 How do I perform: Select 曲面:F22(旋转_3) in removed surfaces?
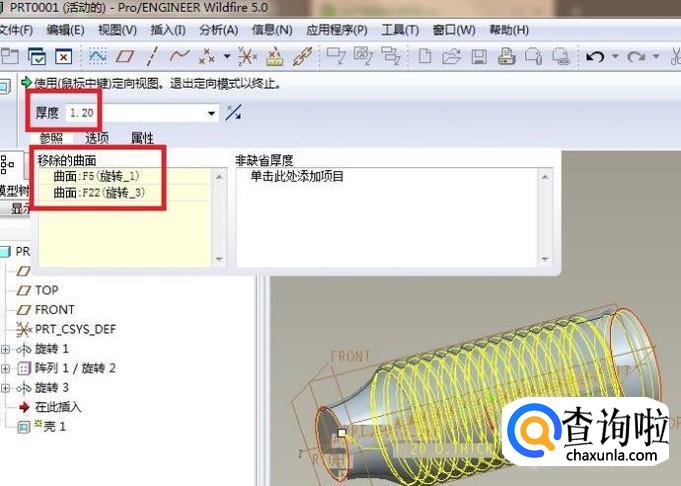click(125, 192)
